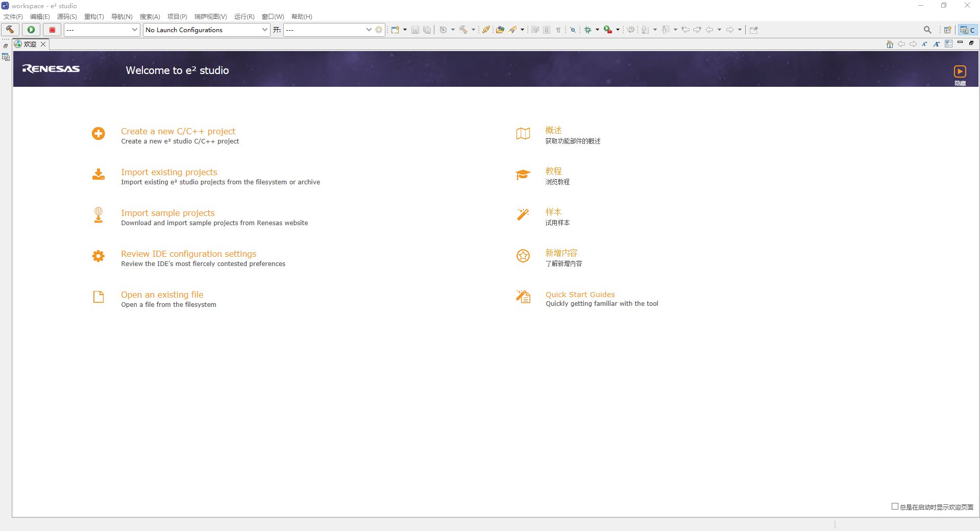The image size is (980, 531).
Task: Toggle the Skip All Breakpoints icon
Action: click(573, 30)
